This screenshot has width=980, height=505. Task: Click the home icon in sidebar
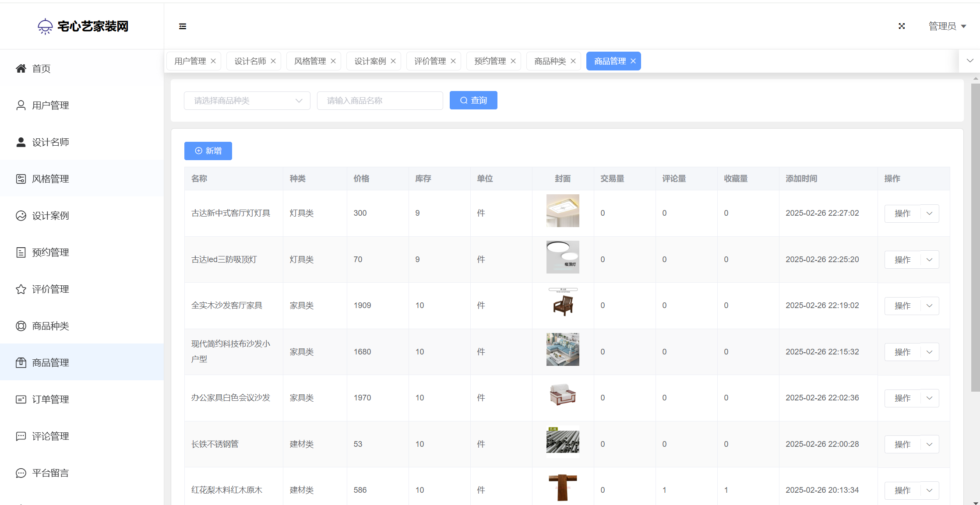tap(21, 68)
